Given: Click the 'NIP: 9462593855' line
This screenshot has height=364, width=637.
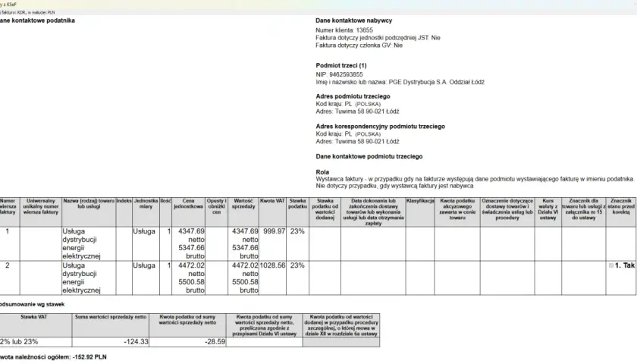Looking at the screenshot, I should point(339,74).
